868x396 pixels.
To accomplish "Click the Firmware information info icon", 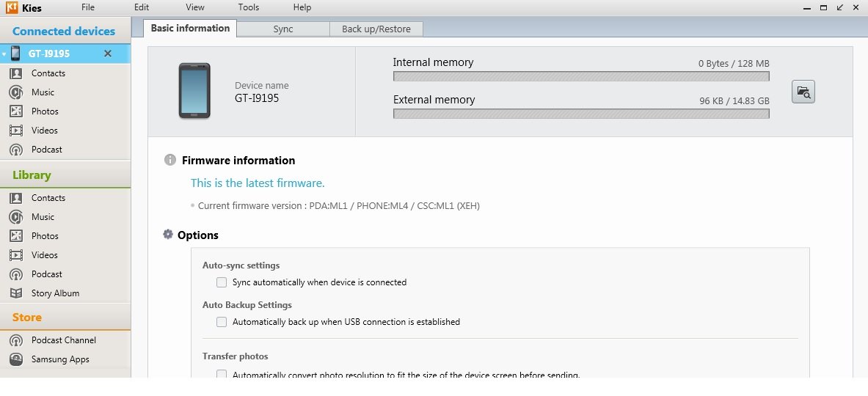I will point(170,160).
